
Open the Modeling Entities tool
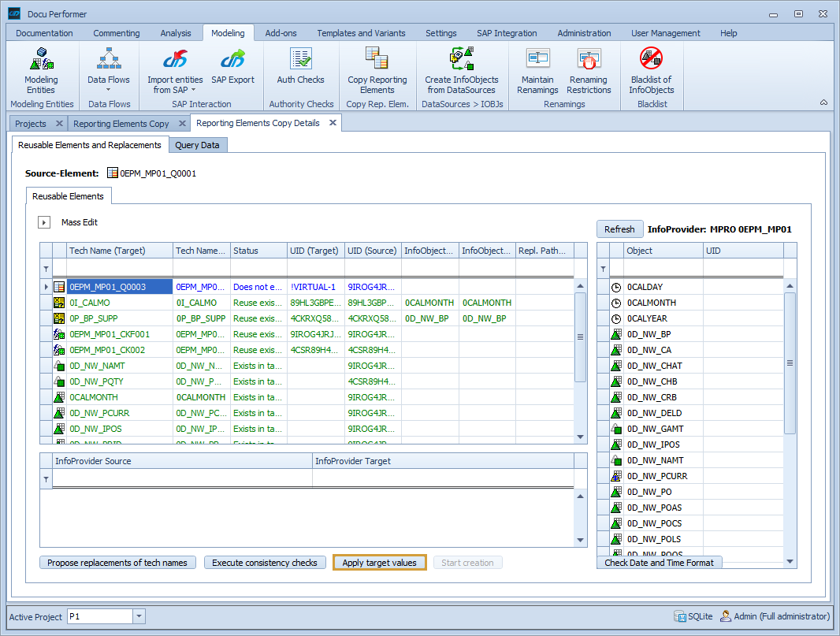(42, 71)
